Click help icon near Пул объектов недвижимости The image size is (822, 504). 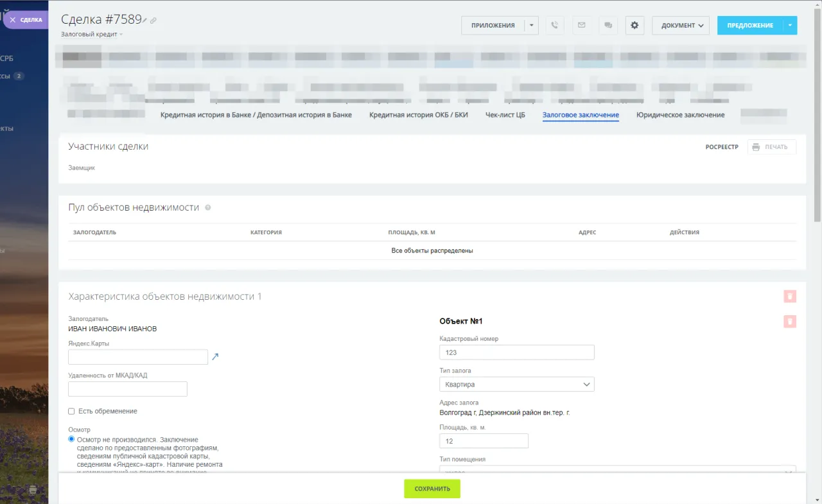[207, 207]
